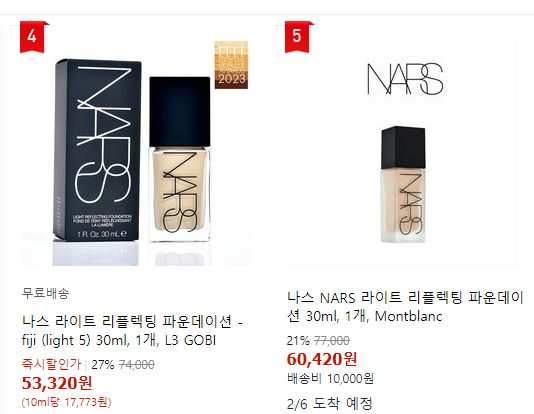The image size is (534, 414).
Task: Click the red rank 5 ribbon badge
Action: pos(297,37)
